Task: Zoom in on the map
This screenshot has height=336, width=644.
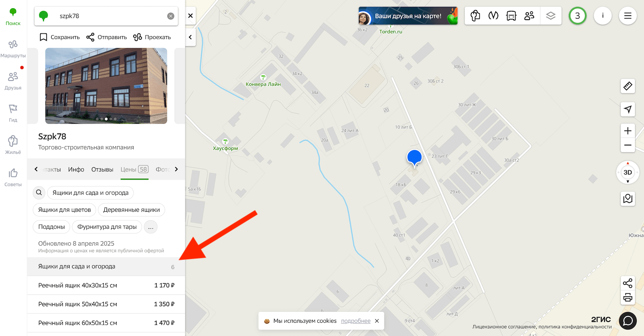Action: (628, 131)
